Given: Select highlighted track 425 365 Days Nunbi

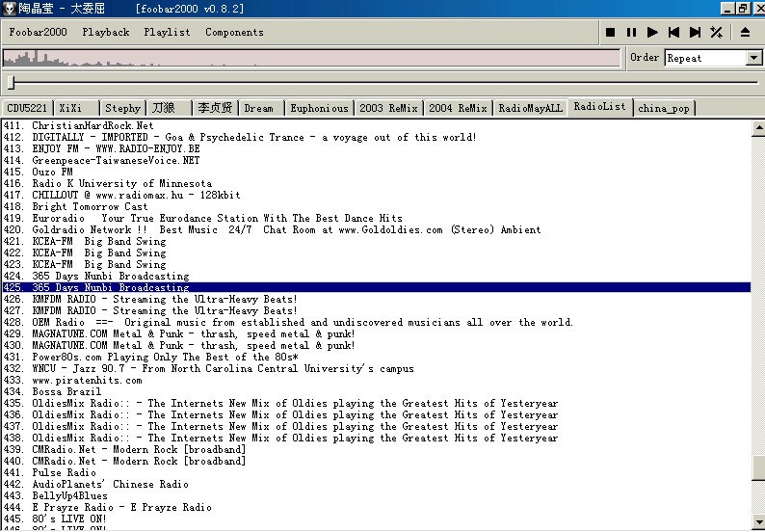Looking at the screenshot, I should pos(376,287).
